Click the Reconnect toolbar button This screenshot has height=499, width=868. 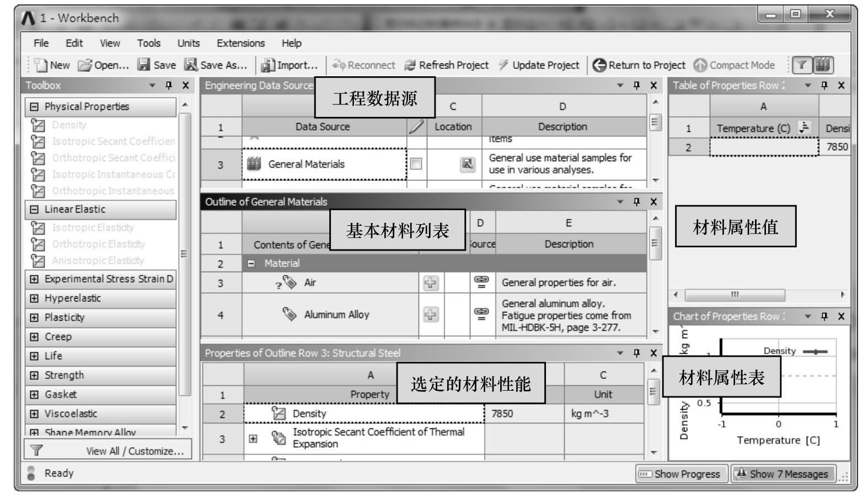click(x=363, y=65)
